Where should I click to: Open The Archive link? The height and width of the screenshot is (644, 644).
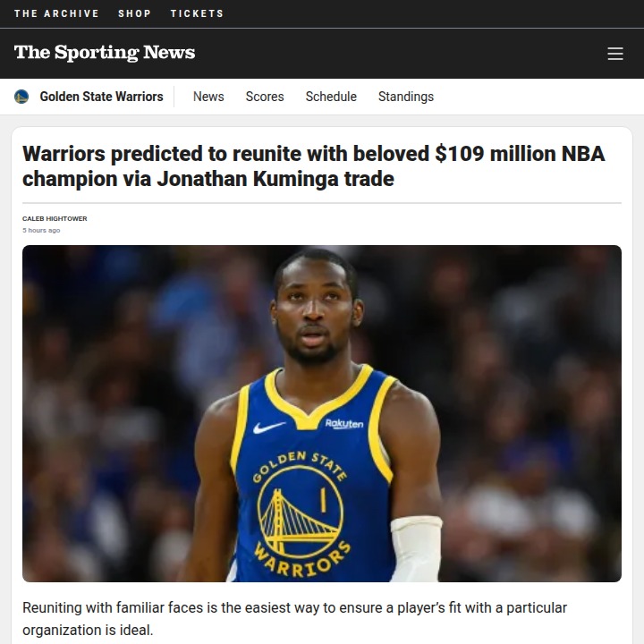coord(56,13)
